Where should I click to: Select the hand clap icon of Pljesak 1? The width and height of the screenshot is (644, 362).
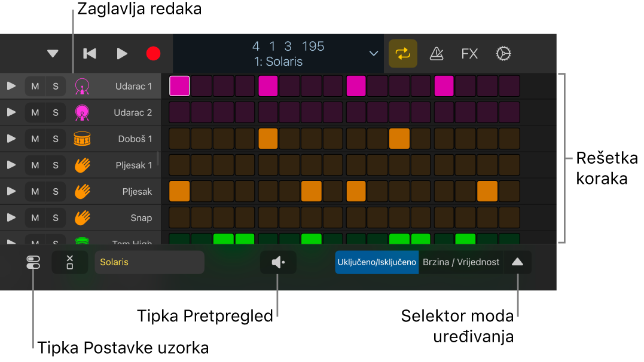click(x=82, y=165)
